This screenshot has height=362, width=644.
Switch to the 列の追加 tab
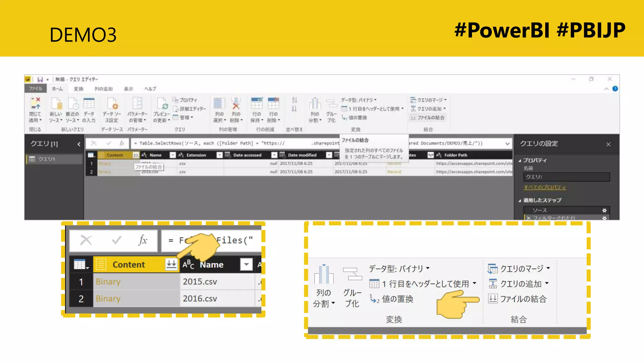click(x=103, y=89)
